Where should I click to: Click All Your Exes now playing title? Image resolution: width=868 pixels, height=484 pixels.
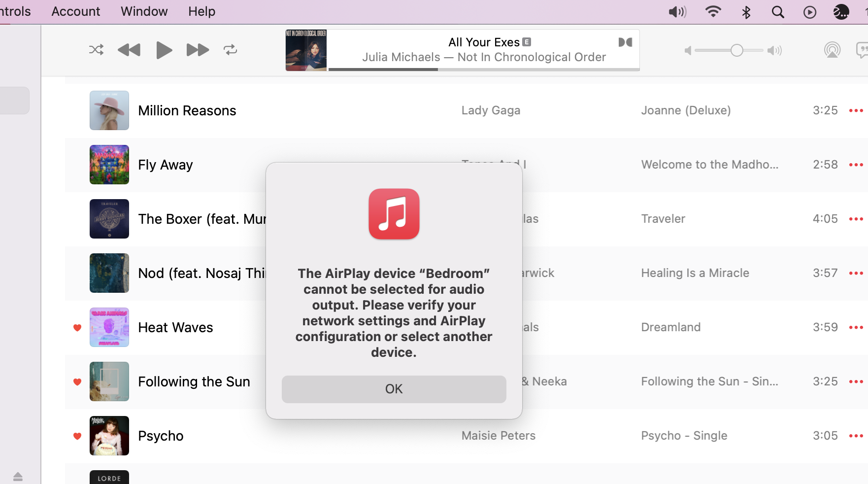pyautogui.click(x=484, y=42)
